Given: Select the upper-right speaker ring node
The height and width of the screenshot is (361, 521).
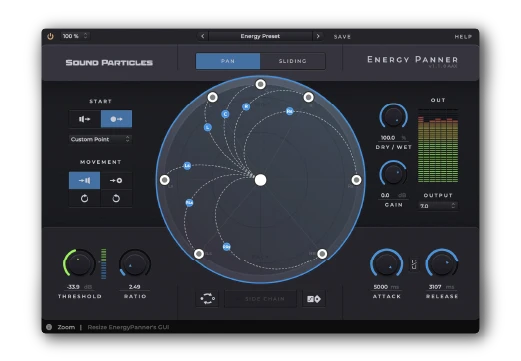Looking at the screenshot, I should coord(308,97).
